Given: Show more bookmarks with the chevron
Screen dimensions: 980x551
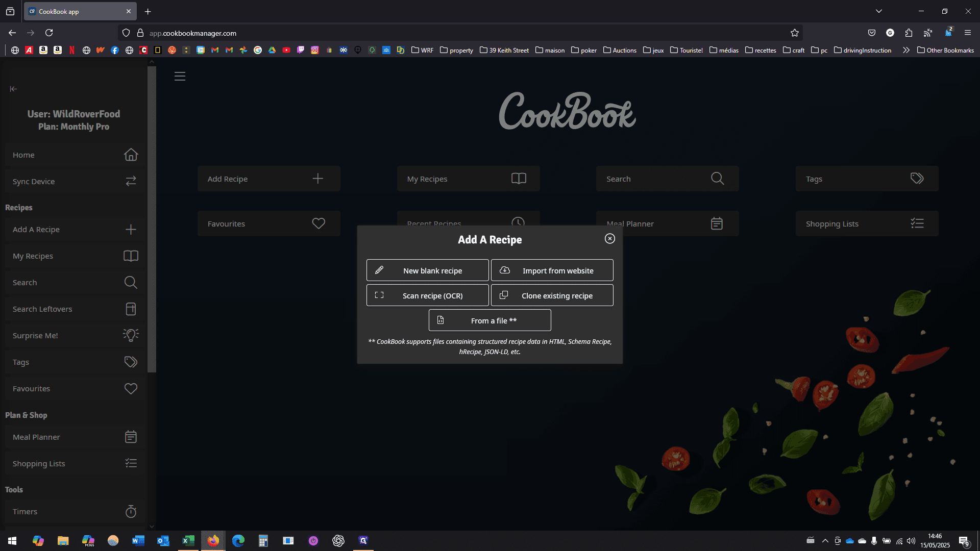Looking at the screenshot, I should (x=906, y=50).
